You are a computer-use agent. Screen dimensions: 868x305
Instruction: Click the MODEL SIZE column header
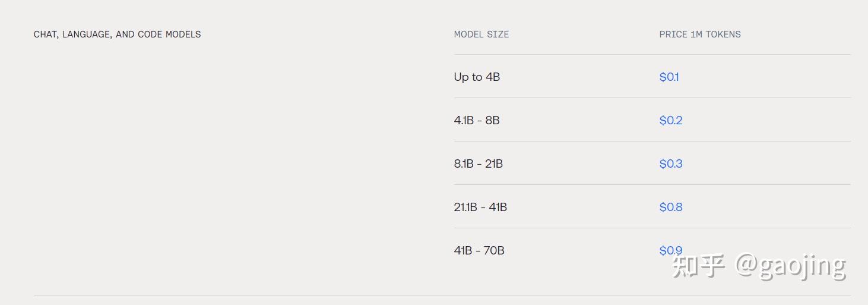tap(481, 34)
